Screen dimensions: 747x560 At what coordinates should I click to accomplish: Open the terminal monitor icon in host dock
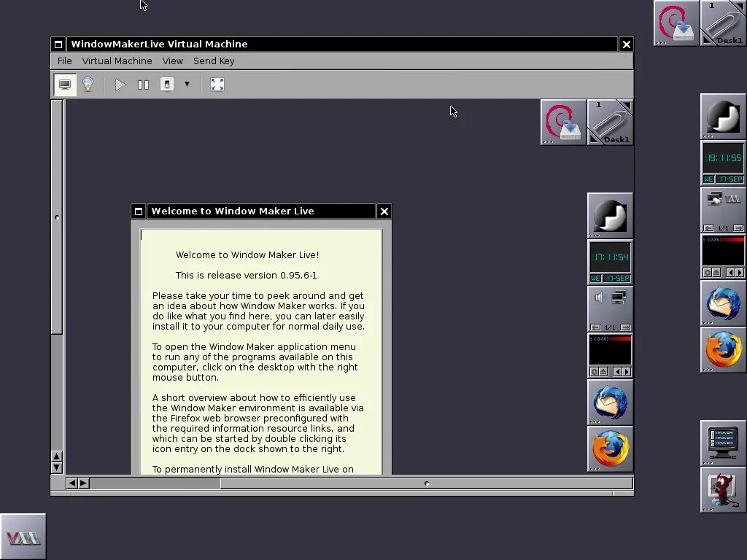click(x=723, y=443)
